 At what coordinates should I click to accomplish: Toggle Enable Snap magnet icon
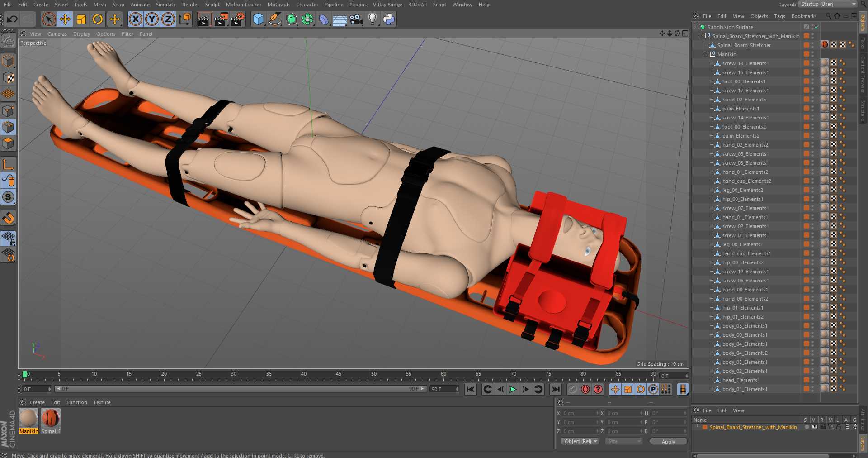pos(8,218)
